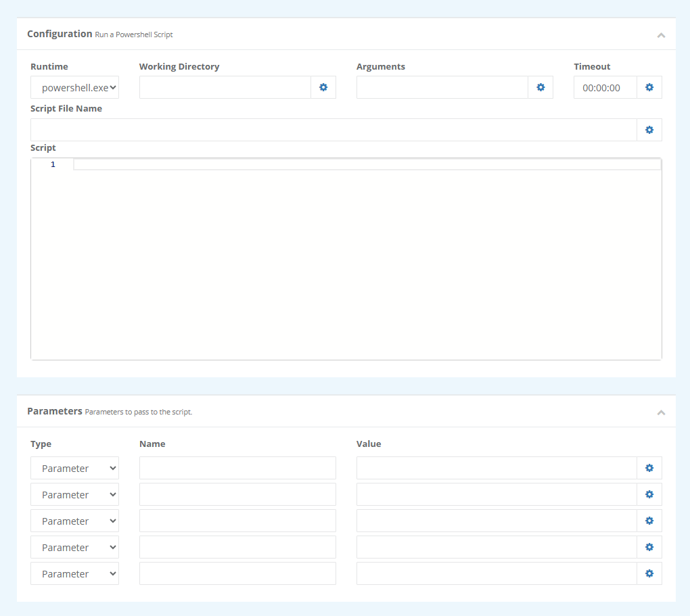
Task: Click inside the Working Directory field
Action: click(x=223, y=87)
